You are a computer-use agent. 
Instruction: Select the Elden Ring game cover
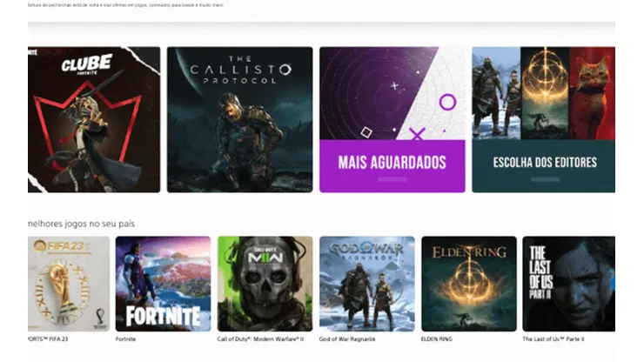(x=469, y=284)
